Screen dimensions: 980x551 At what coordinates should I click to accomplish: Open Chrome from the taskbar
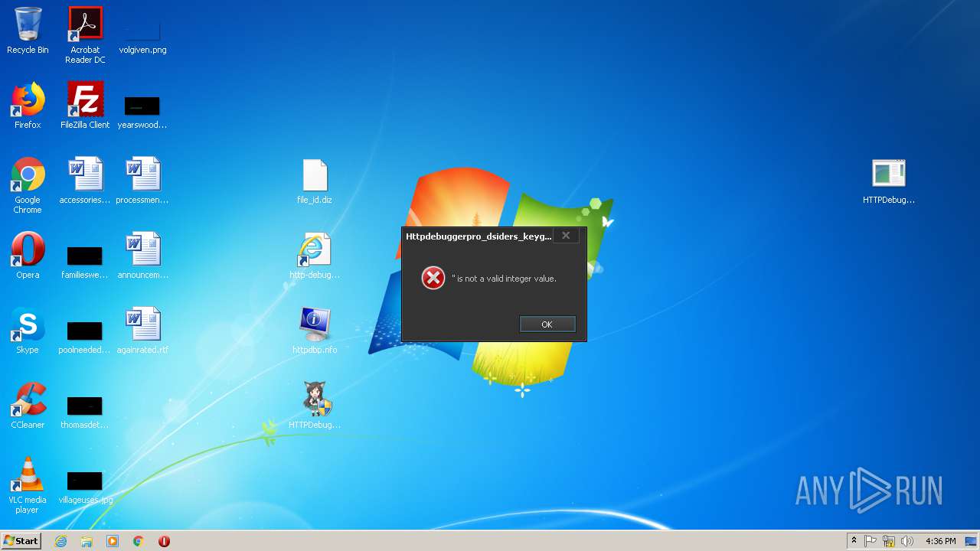point(139,541)
